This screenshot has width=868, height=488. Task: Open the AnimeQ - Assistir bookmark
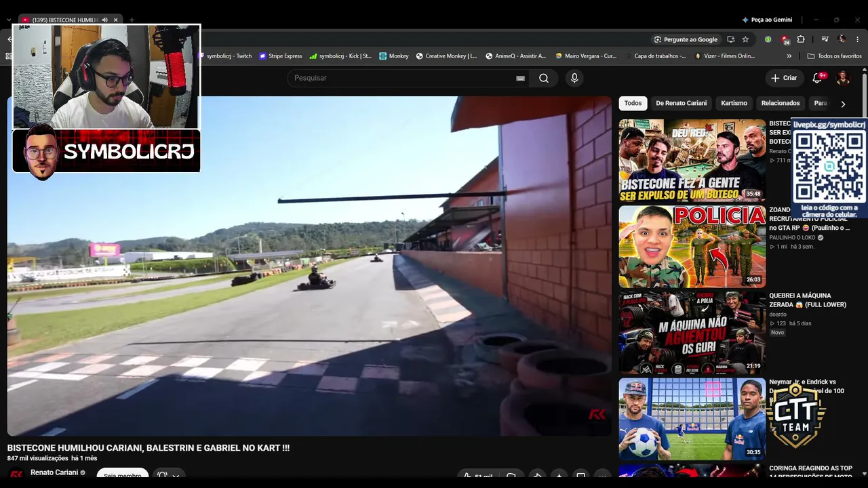pos(516,56)
